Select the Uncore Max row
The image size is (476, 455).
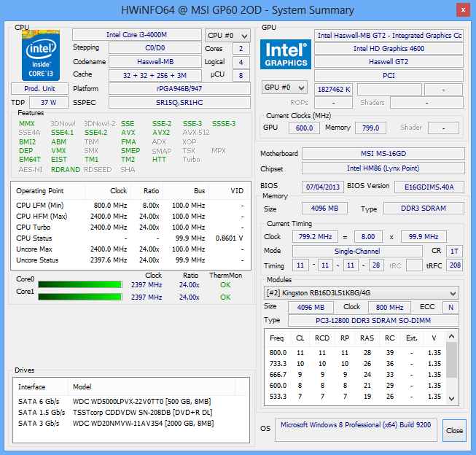click(x=130, y=249)
